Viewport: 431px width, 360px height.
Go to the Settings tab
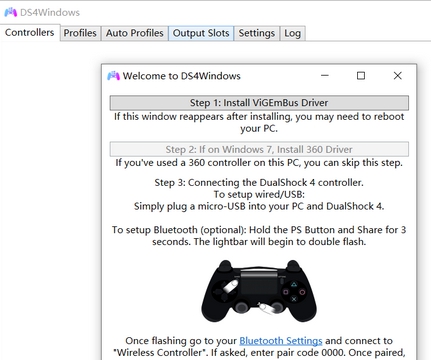click(257, 33)
